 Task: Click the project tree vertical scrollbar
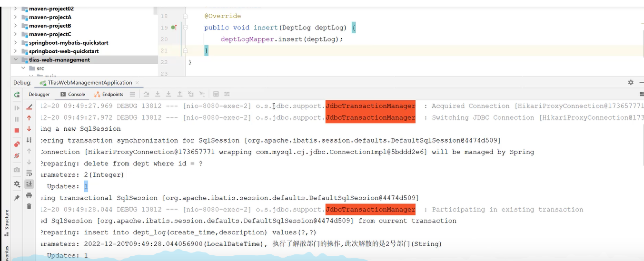[x=156, y=10]
